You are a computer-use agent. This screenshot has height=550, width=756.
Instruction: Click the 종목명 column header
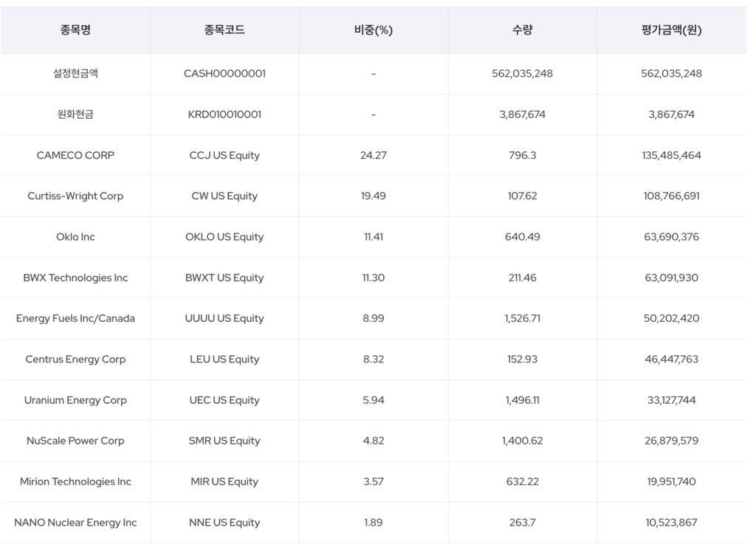point(75,30)
